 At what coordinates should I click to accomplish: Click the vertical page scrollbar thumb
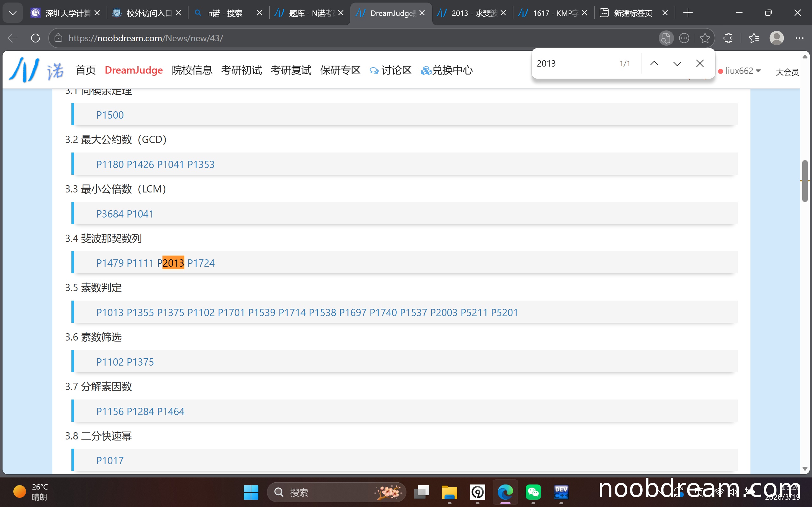coord(805,181)
